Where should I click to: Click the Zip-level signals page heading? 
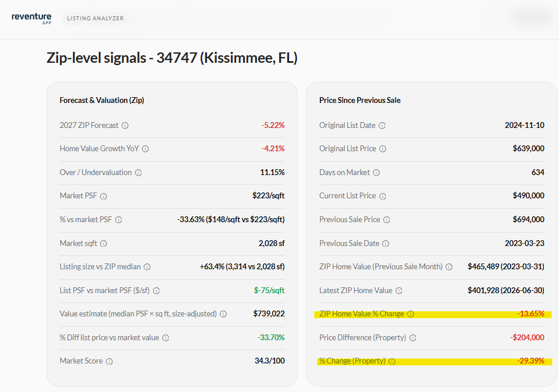point(172,58)
